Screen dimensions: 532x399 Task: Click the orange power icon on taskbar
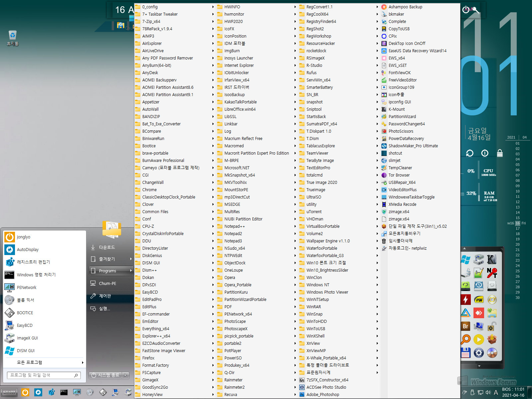click(25, 392)
